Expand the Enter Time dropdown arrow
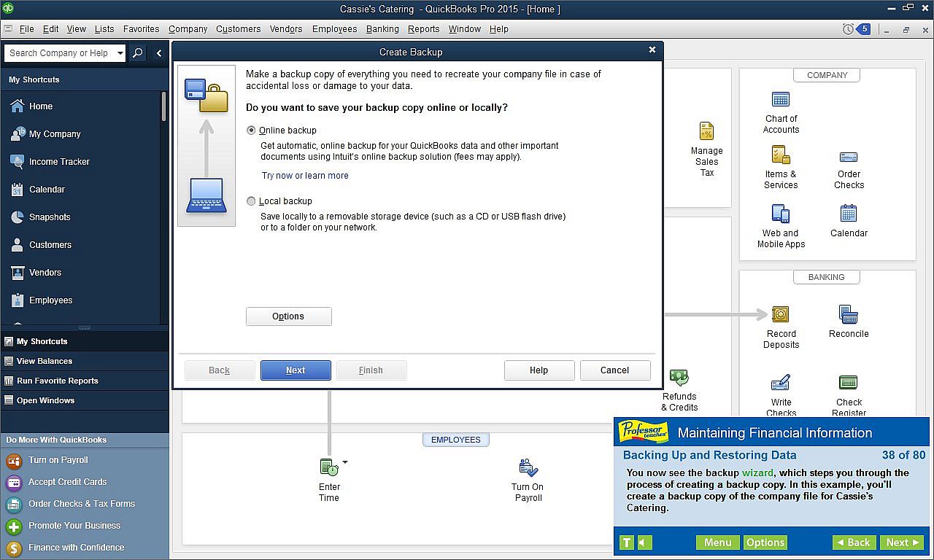The image size is (934, 560). pos(345,462)
